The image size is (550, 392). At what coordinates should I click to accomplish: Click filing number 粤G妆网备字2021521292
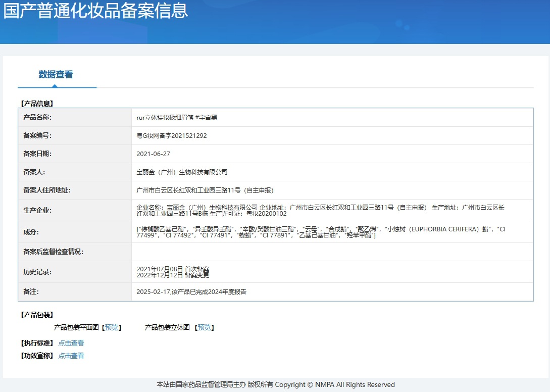coord(172,136)
